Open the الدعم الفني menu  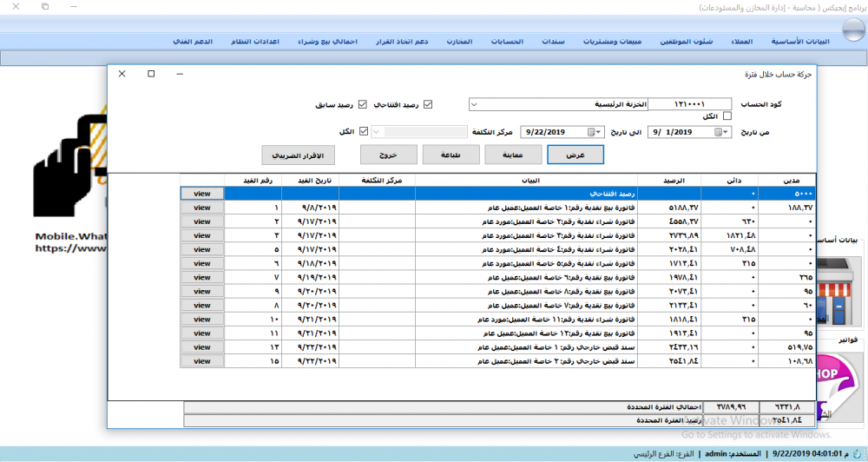194,42
